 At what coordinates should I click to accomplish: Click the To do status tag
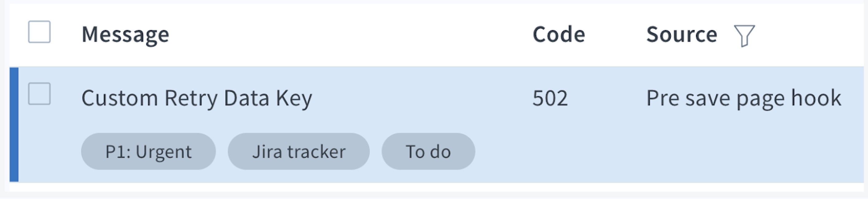(428, 151)
